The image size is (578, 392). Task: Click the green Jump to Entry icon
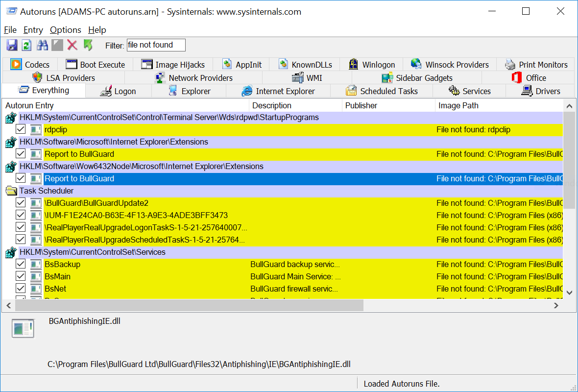pos(88,45)
